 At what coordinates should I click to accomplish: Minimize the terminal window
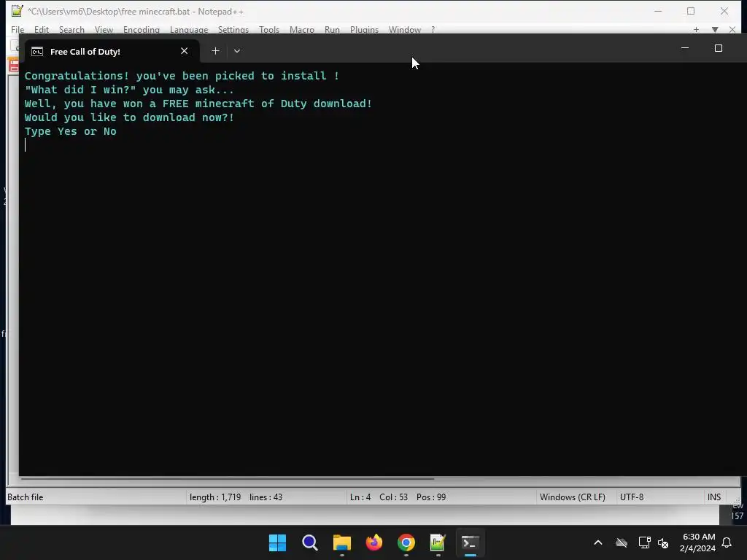click(685, 48)
